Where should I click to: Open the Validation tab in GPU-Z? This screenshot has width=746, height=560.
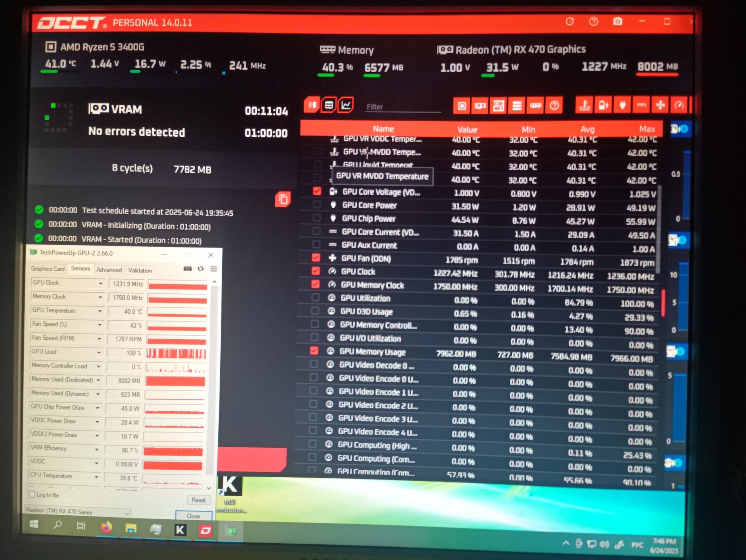(140, 270)
